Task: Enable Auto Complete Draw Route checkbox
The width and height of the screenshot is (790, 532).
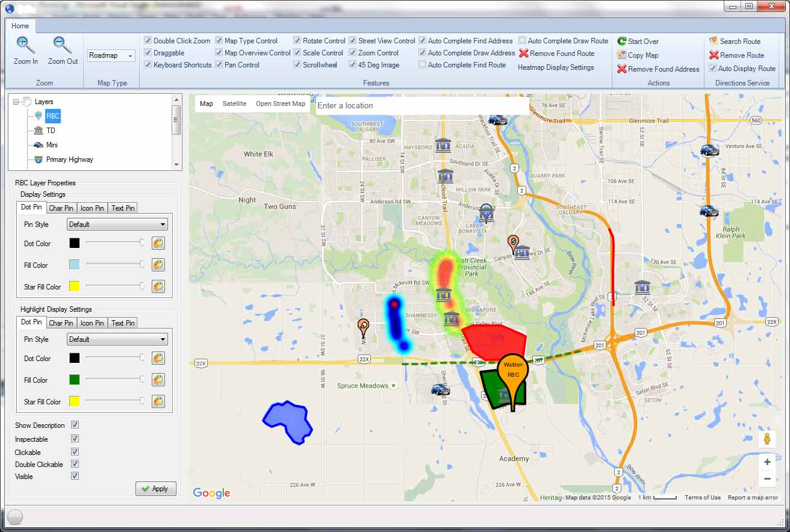Action: [x=522, y=41]
